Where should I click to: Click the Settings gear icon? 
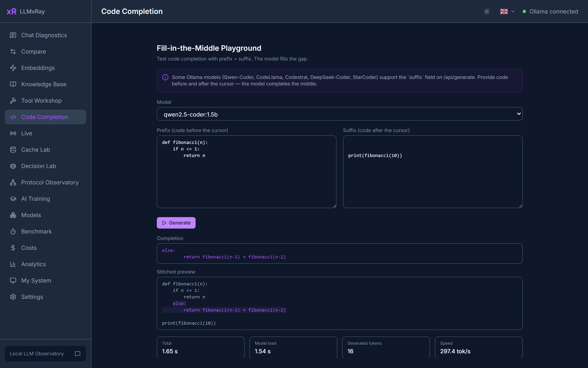(x=13, y=297)
